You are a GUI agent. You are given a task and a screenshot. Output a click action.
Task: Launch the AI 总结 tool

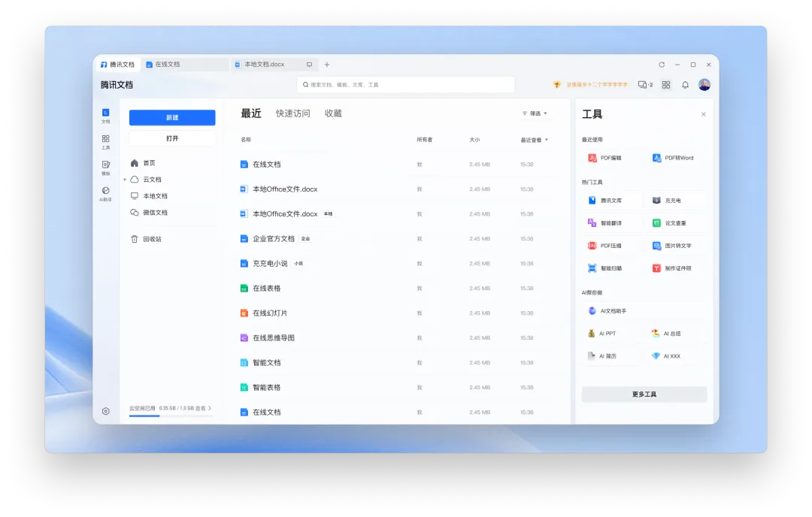[677, 334]
